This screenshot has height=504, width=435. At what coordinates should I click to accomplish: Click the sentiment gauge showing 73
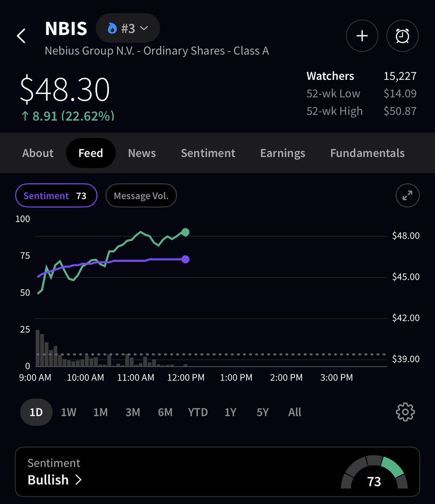tap(374, 472)
